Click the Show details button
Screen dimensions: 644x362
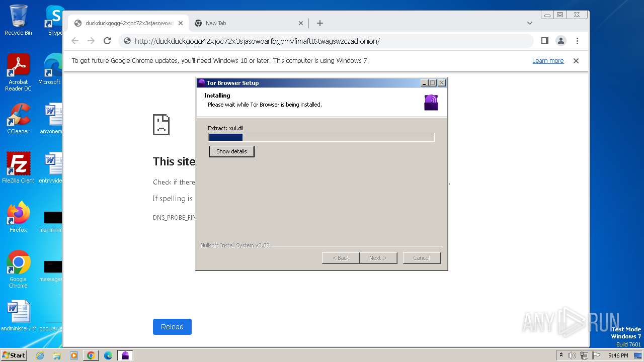click(x=231, y=151)
